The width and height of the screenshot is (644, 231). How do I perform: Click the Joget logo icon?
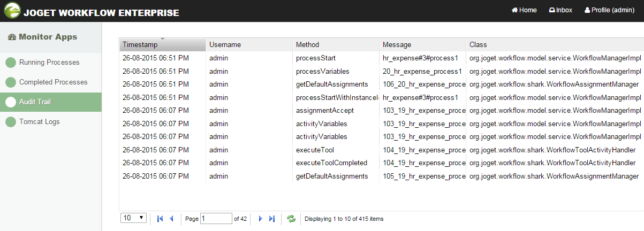[x=12, y=11]
